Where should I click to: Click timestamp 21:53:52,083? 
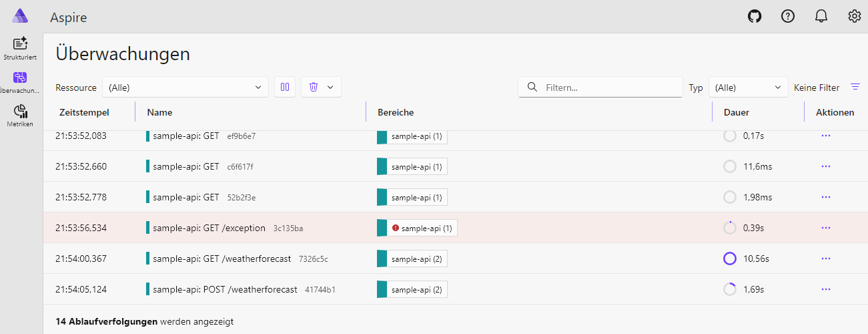81,136
